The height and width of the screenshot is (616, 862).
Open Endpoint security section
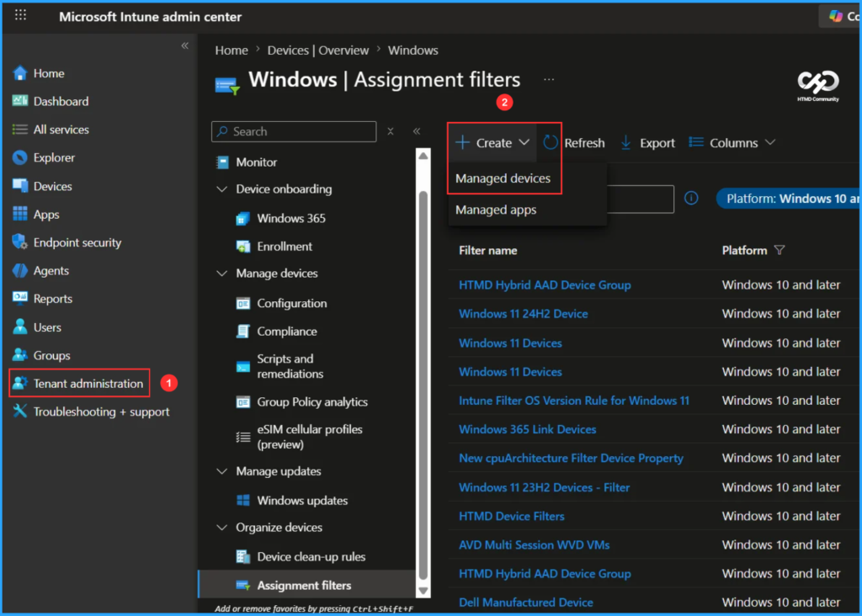click(x=77, y=242)
